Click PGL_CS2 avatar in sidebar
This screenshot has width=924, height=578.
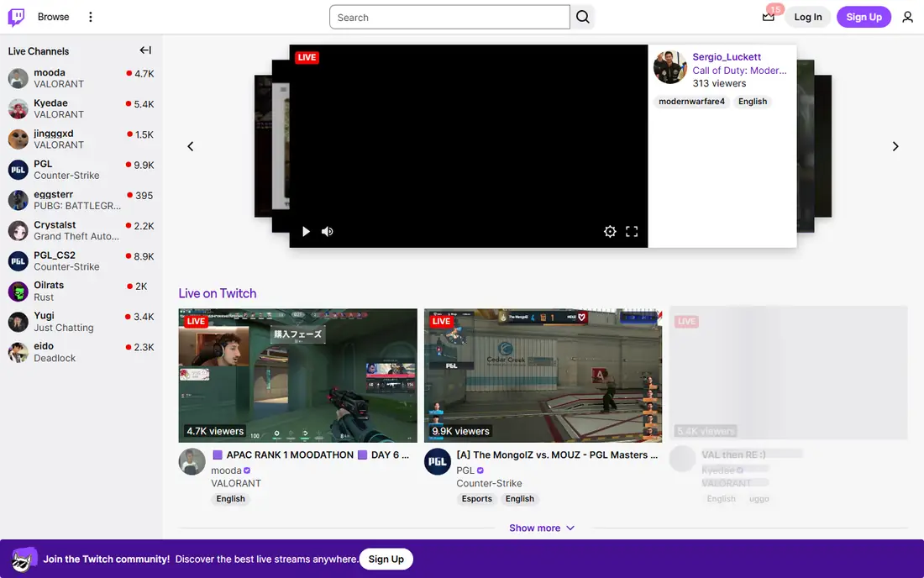click(18, 261)
